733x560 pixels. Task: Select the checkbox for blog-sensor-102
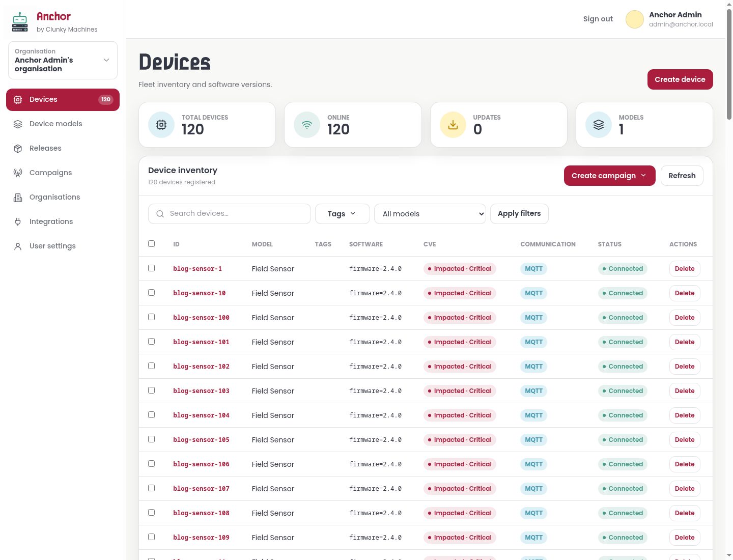coord(151,366)
